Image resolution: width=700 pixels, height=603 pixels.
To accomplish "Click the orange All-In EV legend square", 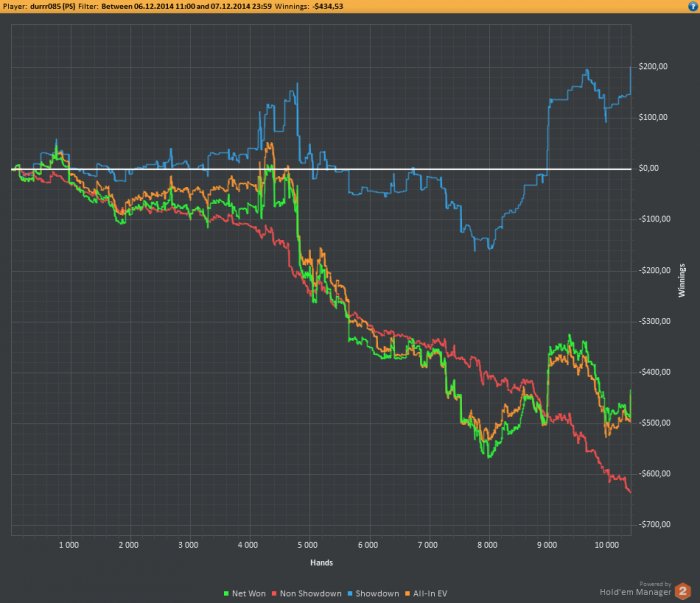I will click(407, 594).
